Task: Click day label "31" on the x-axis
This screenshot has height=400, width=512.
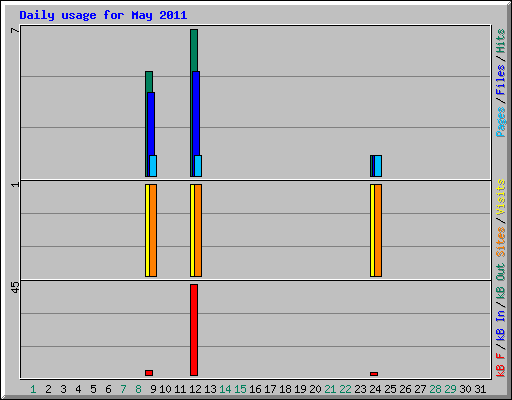Action: 480,389
